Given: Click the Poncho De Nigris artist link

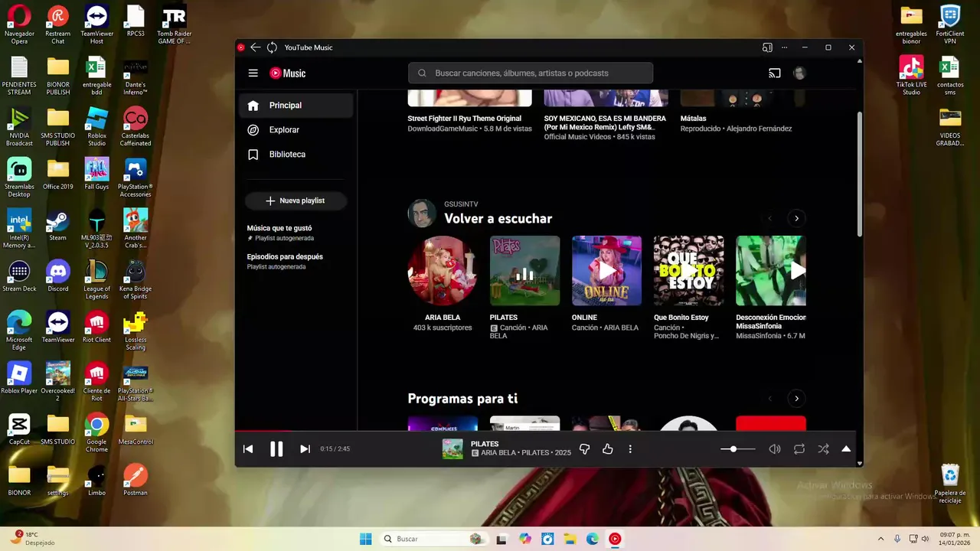Looking at the screenshot, I should click(686, 335).
